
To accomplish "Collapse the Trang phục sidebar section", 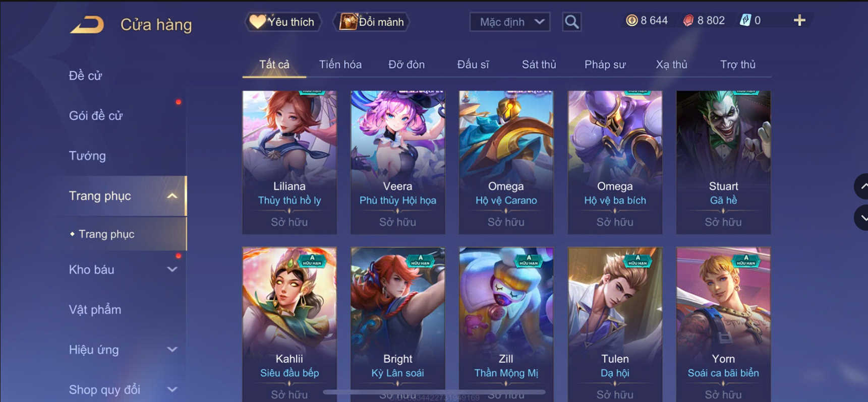I will pos(172,196).
